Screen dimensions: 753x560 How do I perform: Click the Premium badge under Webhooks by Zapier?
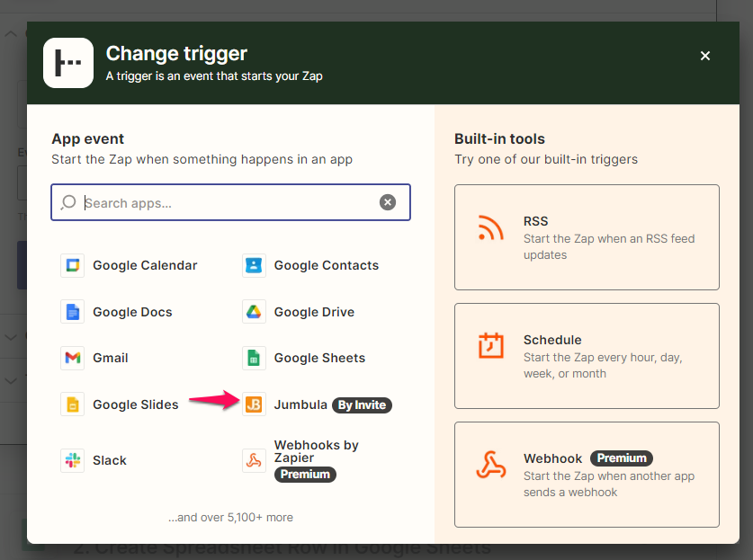click(305, 475)
